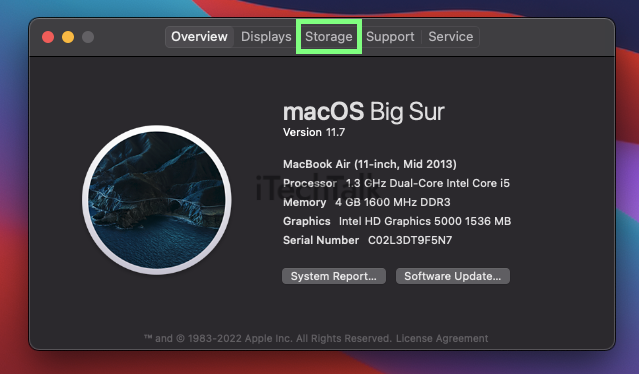The width and height of the screenshot is (639, 374).
Task: Go to the Support tab
Action: [x=390, y=37]
